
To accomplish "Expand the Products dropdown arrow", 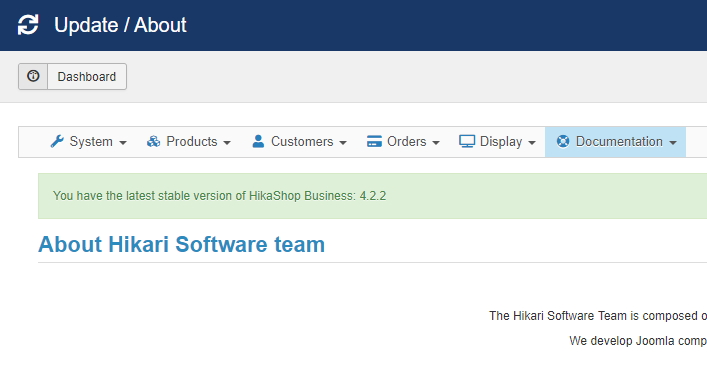I will [x=227, y=143].
